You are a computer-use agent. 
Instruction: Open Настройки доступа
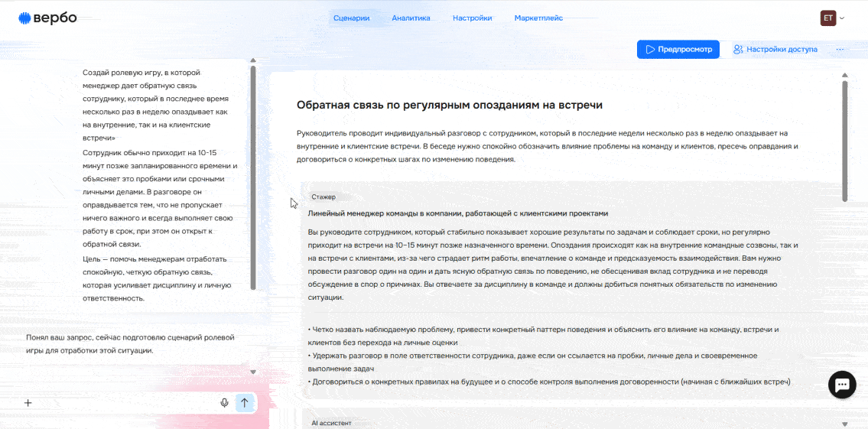775,49
